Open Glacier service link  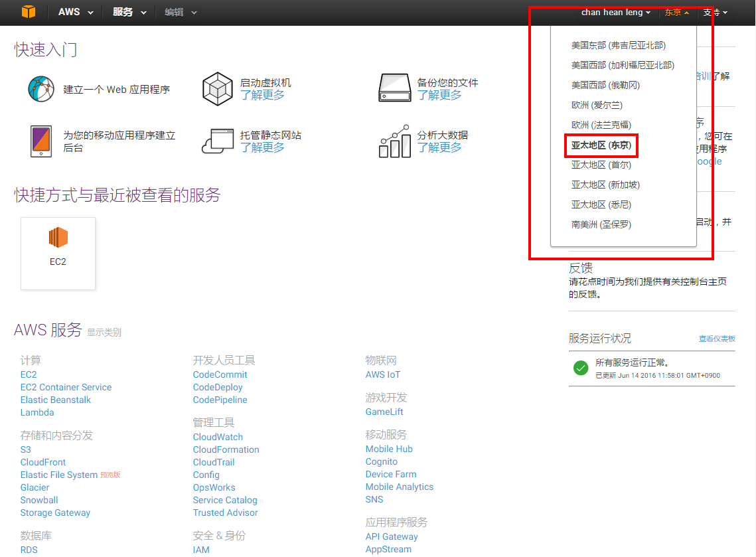35,487
